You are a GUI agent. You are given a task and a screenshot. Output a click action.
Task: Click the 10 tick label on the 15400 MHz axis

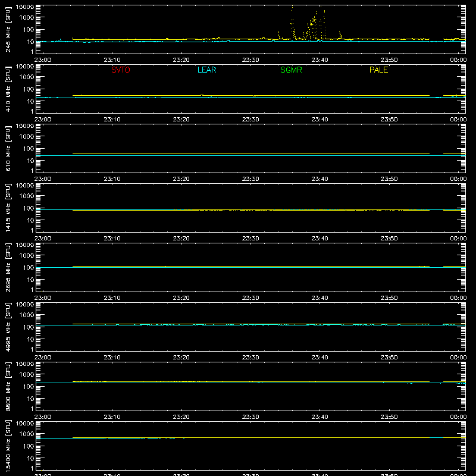[30, 458]
